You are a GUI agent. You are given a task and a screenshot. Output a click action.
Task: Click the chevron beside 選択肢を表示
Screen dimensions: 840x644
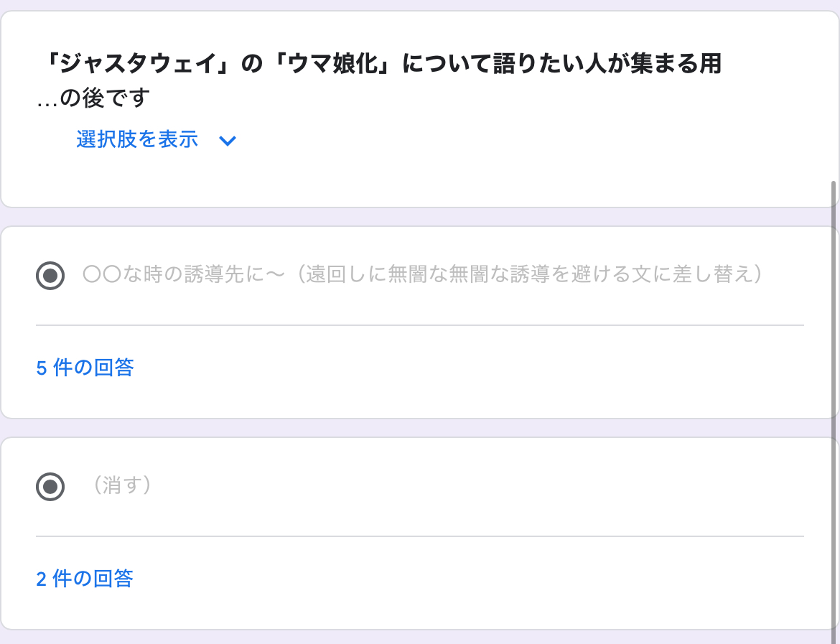pos(228,141)
